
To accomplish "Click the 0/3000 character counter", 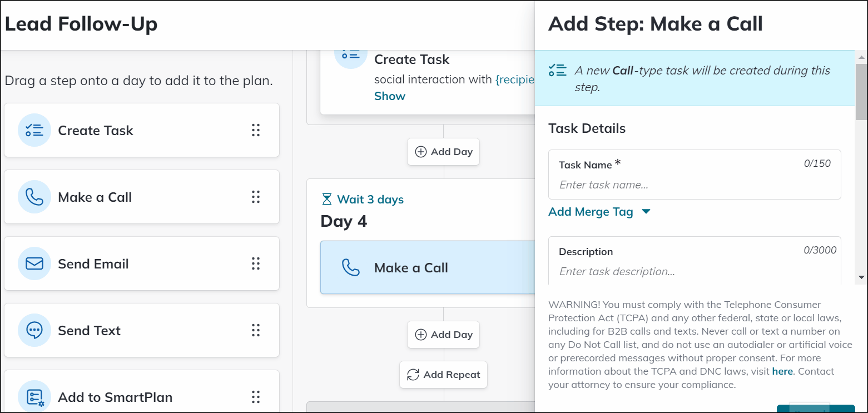I will pos(820,250).
